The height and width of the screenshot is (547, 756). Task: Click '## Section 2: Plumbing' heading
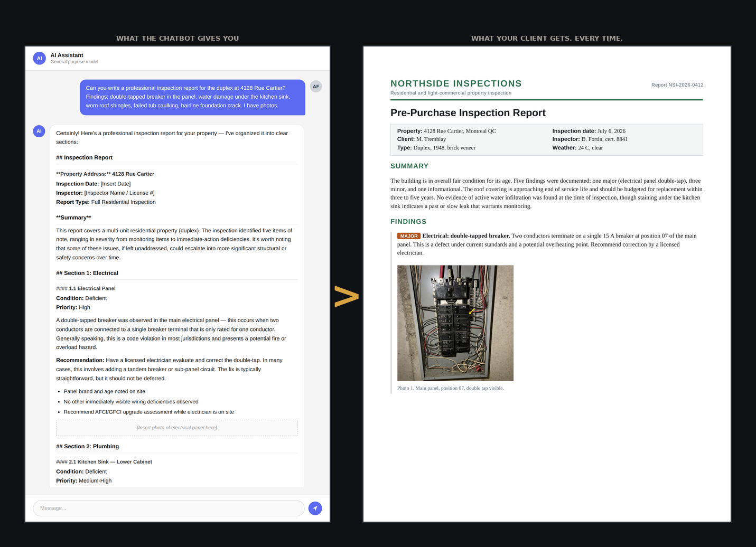[88, 446]
